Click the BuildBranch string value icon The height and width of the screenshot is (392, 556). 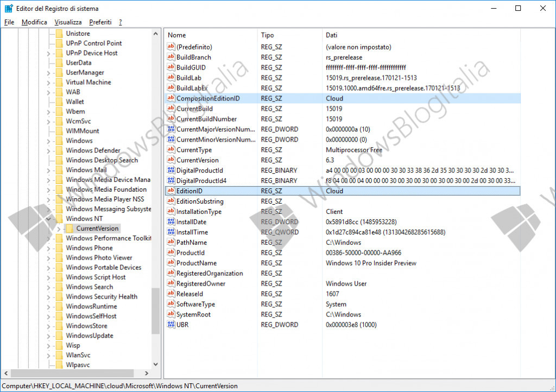coord(171,57)
